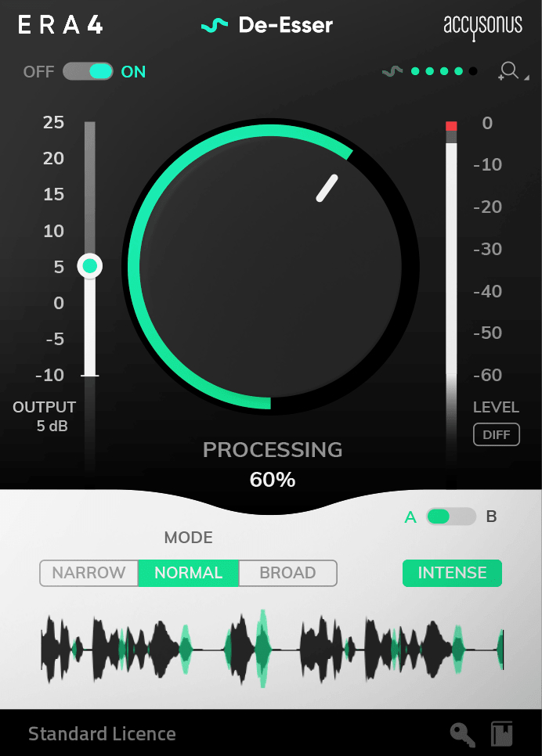Click the OFF label
This screenshot has height=756, width=542.
pyautogui.click(x=38, y=72)
